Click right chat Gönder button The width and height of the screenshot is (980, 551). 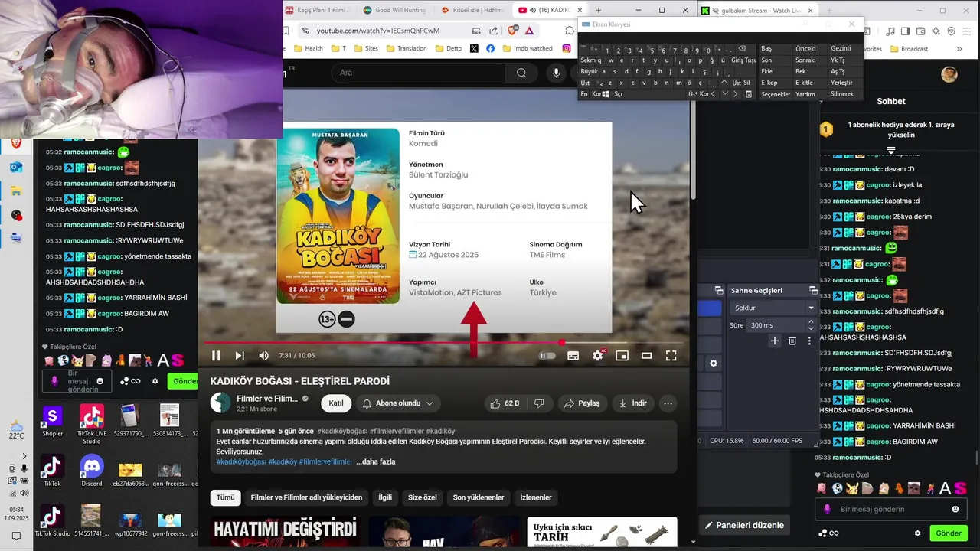[x=949, y=533]
